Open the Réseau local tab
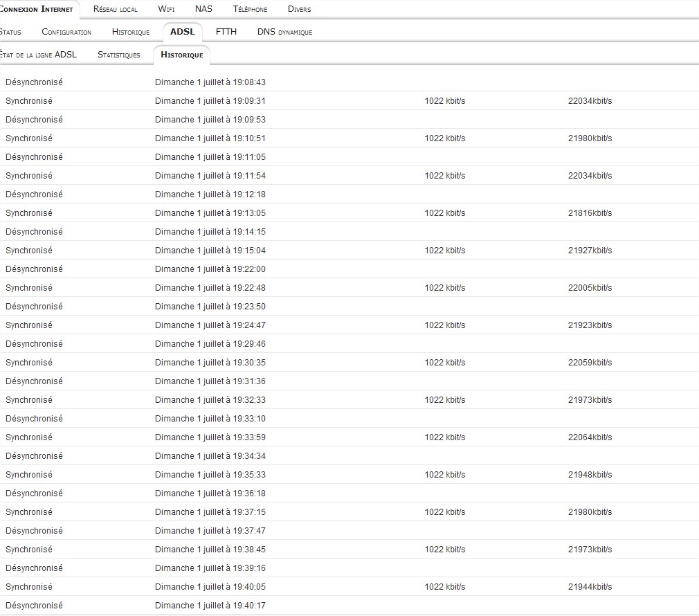699x616 pixels. coord(115,9)
